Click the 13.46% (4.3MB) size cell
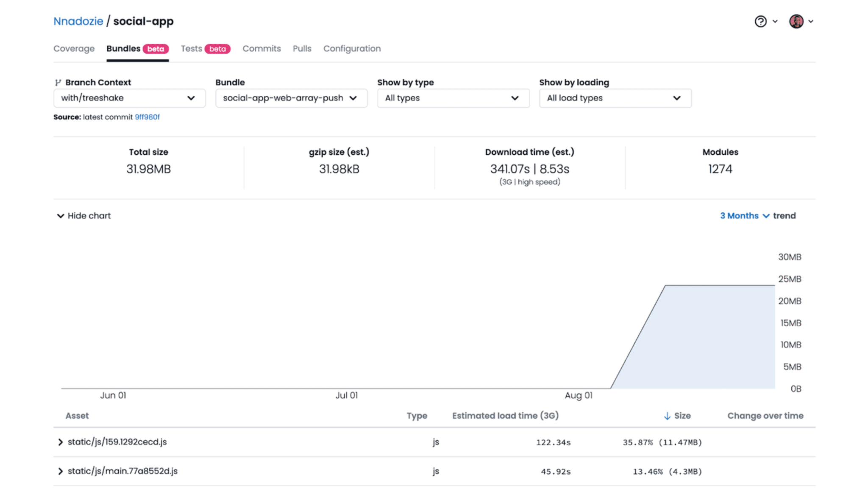 click(667, 472)
